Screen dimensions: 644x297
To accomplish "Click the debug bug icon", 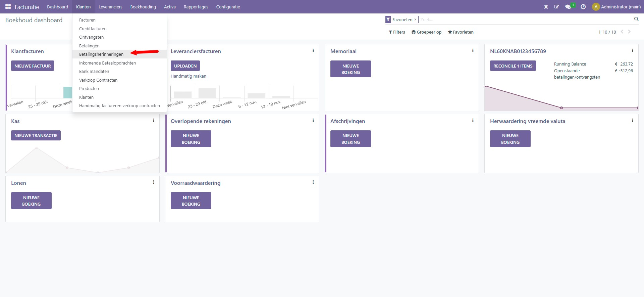I will click(x=546, y=7).
